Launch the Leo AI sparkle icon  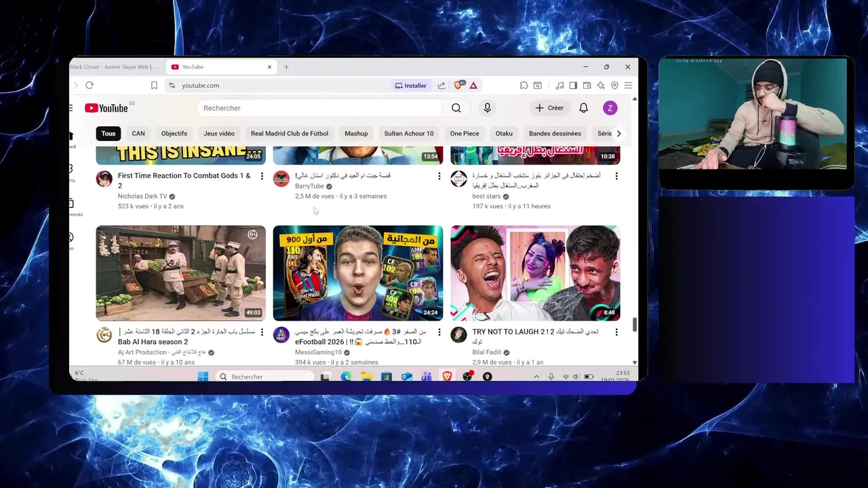pos(601,85)
